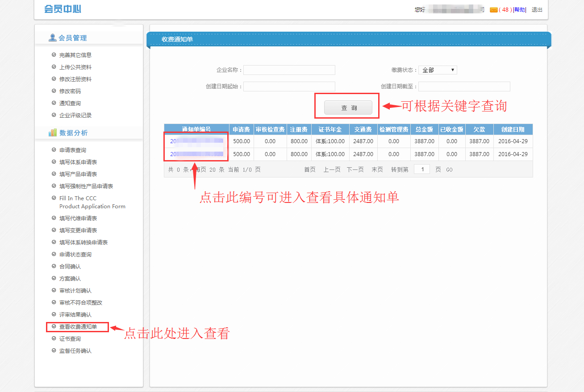Open second notice number link
Screen dimensions: 584x392
(196, 154)
